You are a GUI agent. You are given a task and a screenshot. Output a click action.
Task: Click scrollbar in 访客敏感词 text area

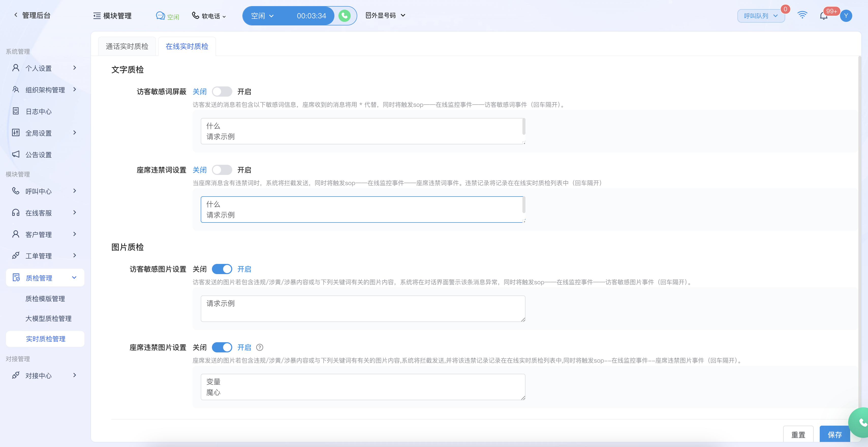(524, 127)
